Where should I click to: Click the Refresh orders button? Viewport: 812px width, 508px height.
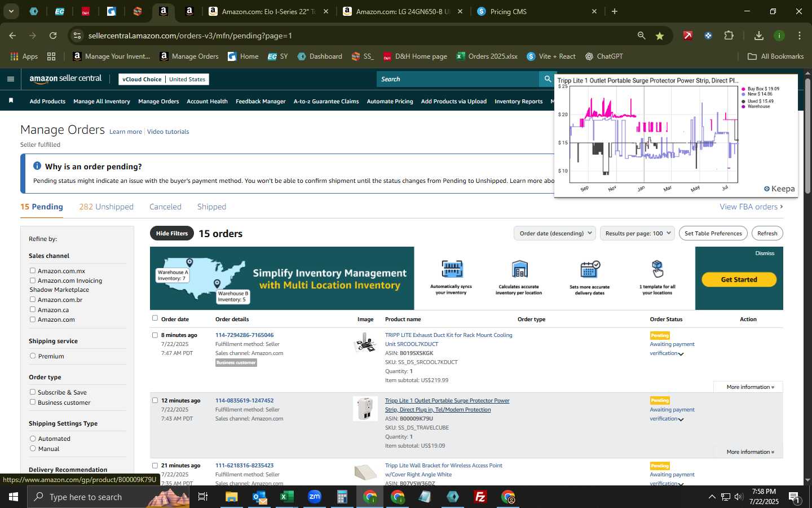point(767,233)
